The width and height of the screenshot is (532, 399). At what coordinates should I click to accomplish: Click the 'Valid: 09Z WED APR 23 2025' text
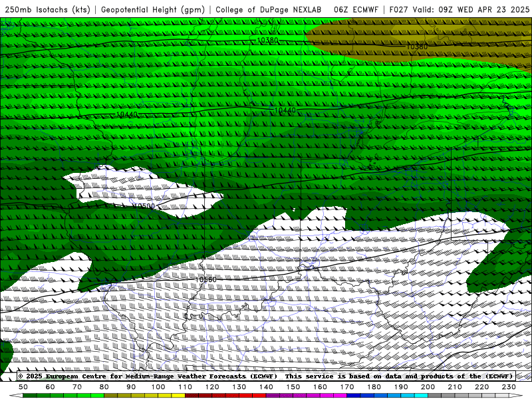tap(471, 9)
